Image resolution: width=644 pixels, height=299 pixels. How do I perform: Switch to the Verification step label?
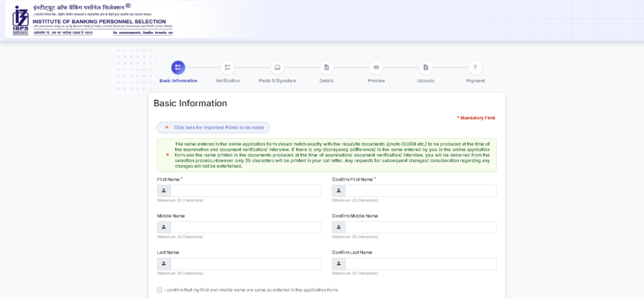(x=228, y=81)
